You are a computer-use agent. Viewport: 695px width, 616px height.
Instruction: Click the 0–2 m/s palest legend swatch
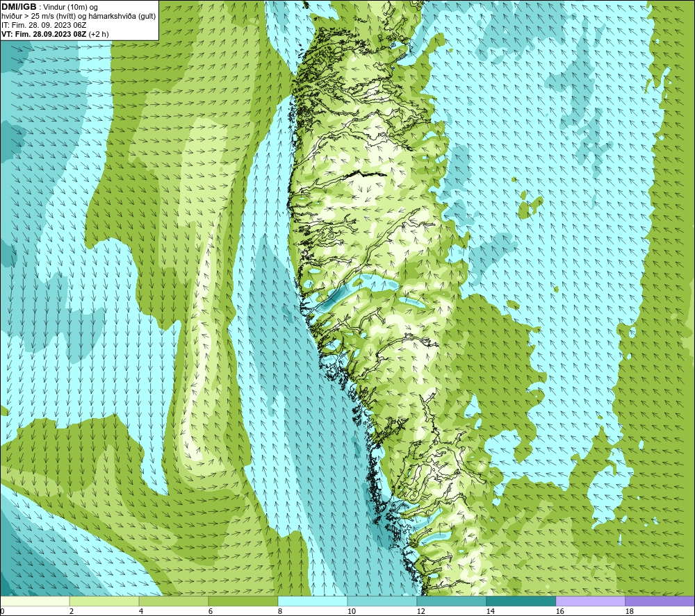point(35,601)
